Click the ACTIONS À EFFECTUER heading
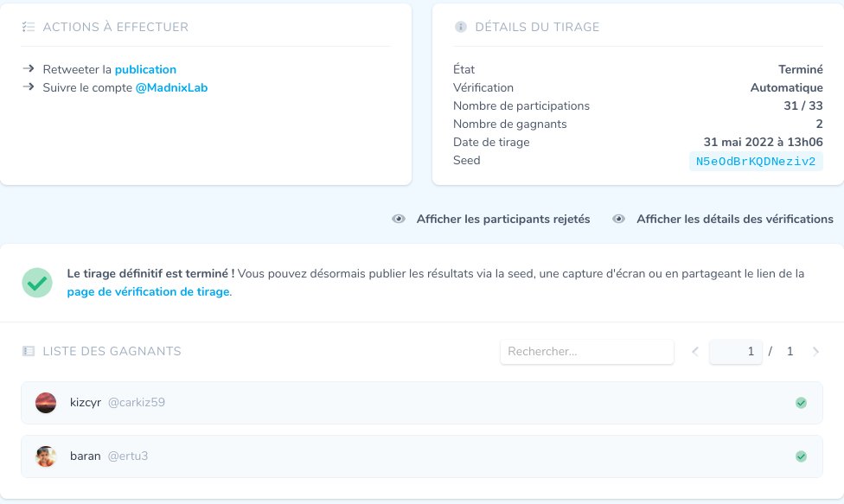844x504 pixels. tap(116, 27)
